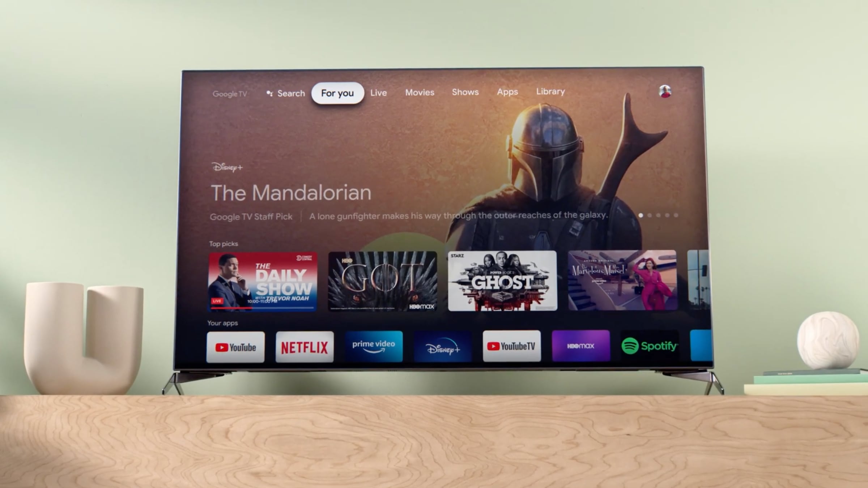The image size is (868, 488).
Task: Open the Spotify app
Action: point(649,346)
